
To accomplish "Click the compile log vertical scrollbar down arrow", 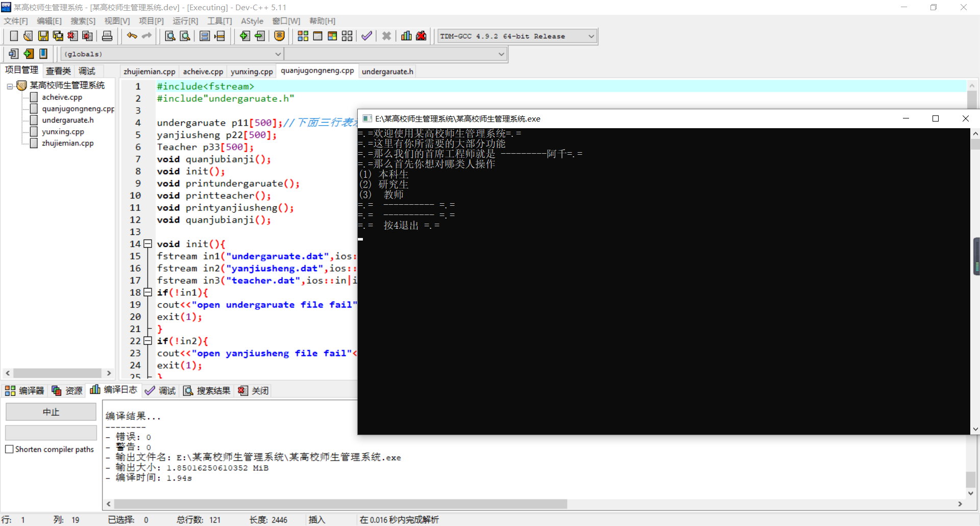I will click(x=971, y=493).
